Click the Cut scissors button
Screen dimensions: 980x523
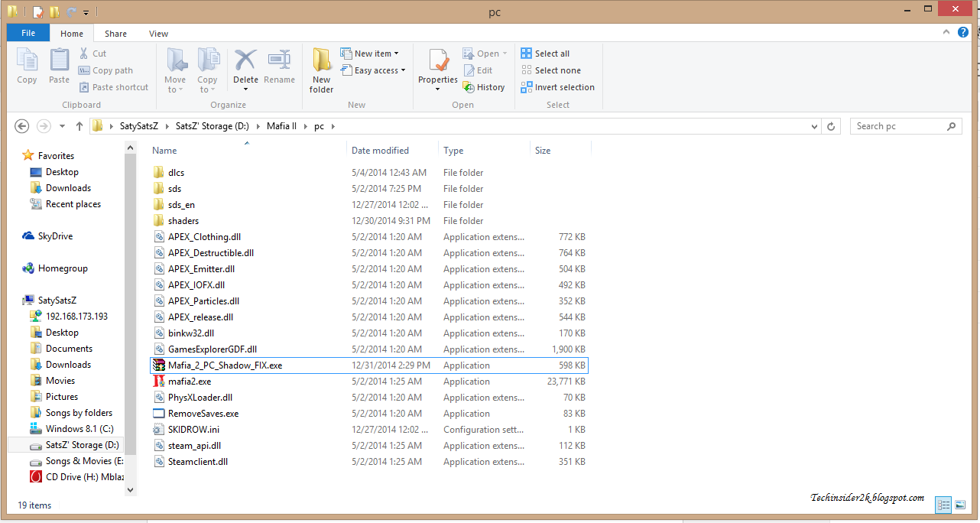point(92,54)
